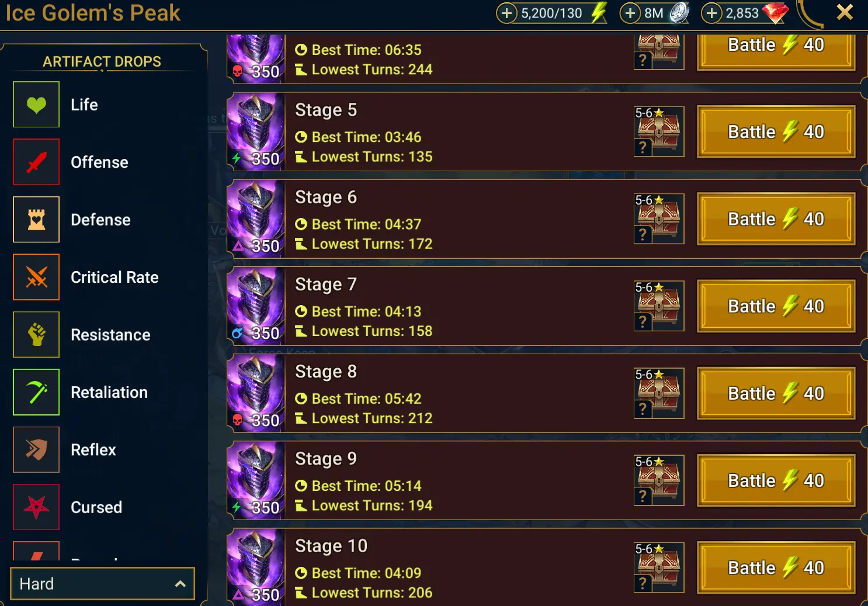Screen dimensions: 868x606
Task: Open the Artifact Drops header tab
Action: [x=102, y=61]
